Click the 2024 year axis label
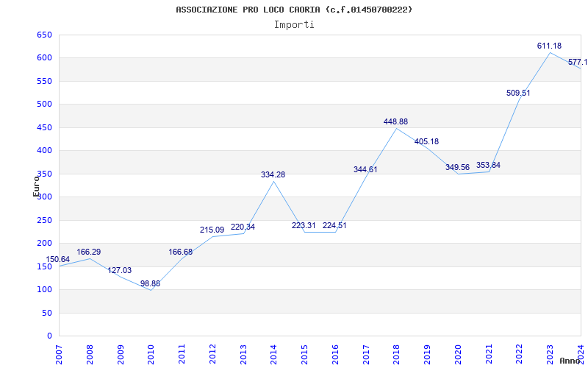This screenshot has width=588, height=368. coord(581,355)
